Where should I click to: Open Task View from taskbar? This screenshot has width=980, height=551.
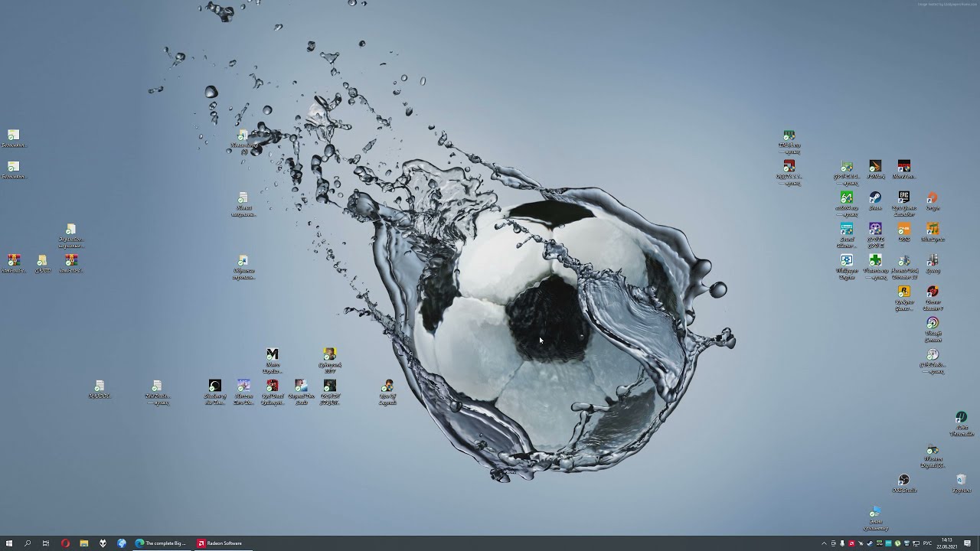46,543
